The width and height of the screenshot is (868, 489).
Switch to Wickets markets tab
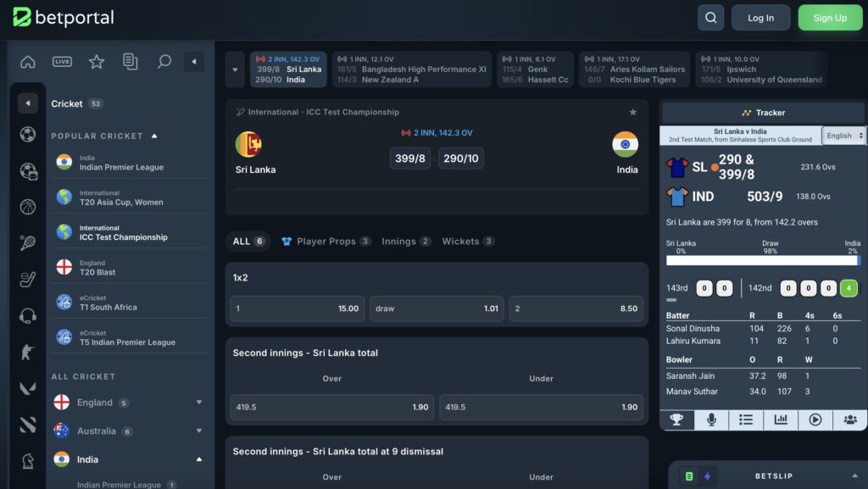click(468, 242)
